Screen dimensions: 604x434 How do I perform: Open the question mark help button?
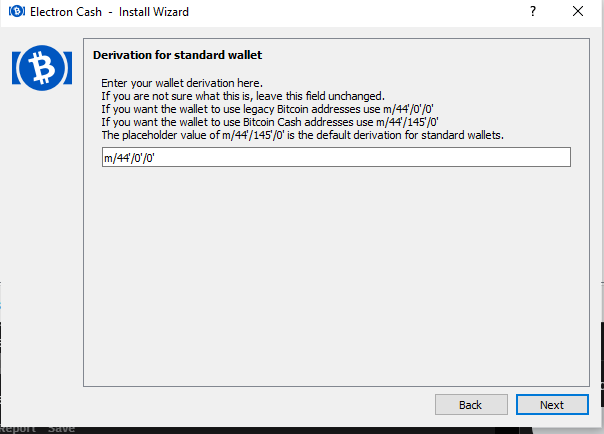pos(533,12)
